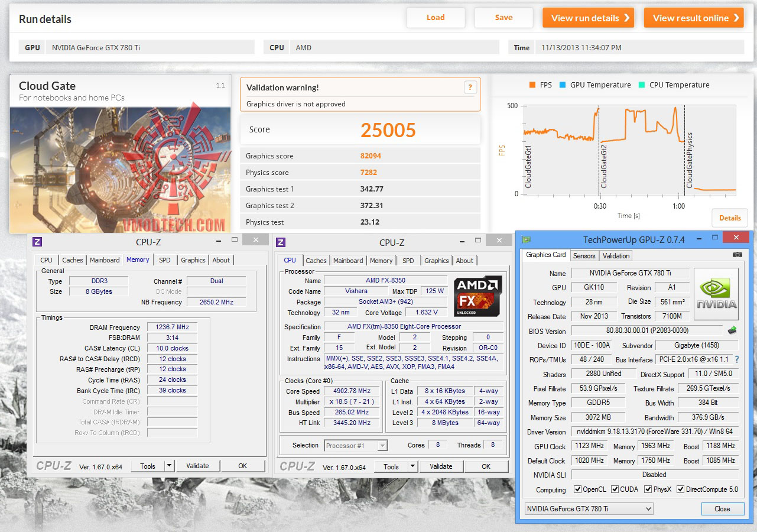This screenshot has height=532, width=757.
Task: Open the Processor #1 selection dropdown
Action: (x=356, y=446)
